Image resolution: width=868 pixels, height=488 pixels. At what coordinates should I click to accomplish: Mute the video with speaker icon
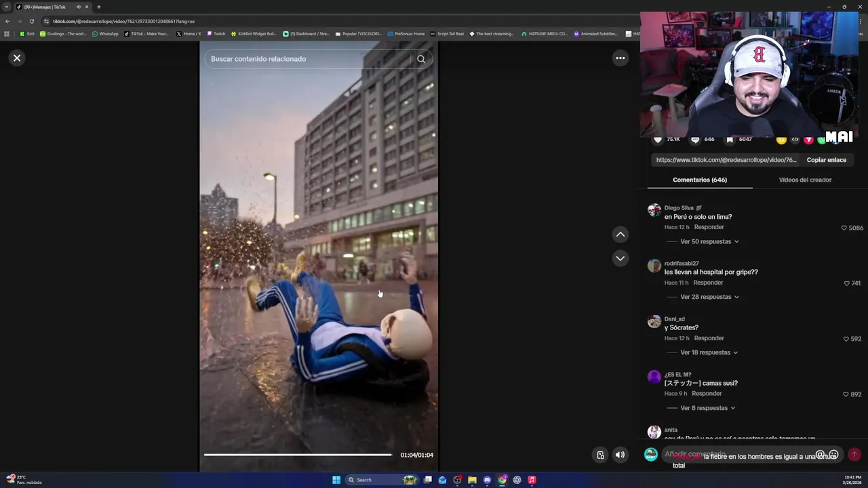(x=620, y=455)
